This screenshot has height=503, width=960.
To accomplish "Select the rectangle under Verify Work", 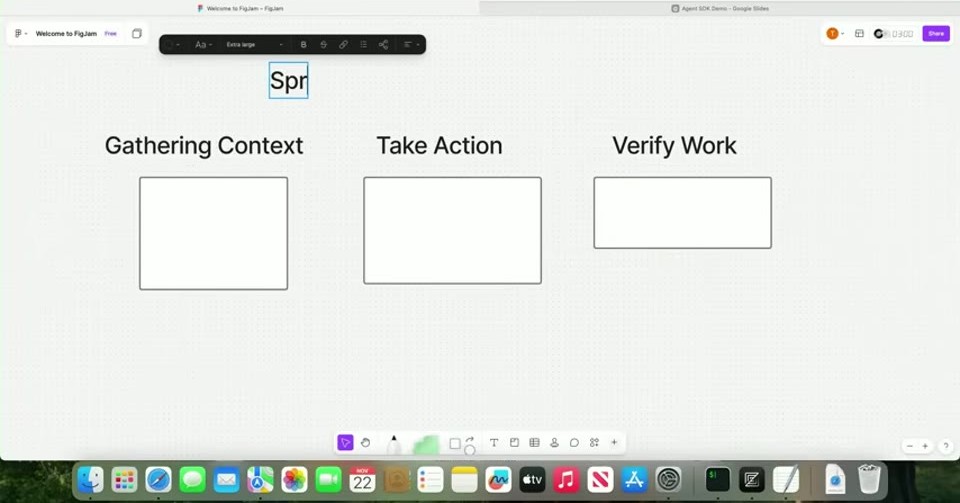I will coord(683,213).
